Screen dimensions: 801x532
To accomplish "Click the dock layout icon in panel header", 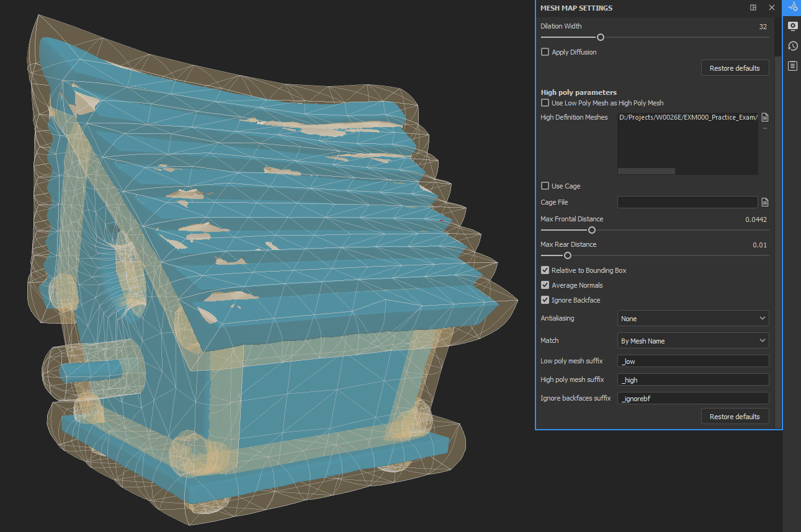I will pyautogui.click(x=753, y=7).
